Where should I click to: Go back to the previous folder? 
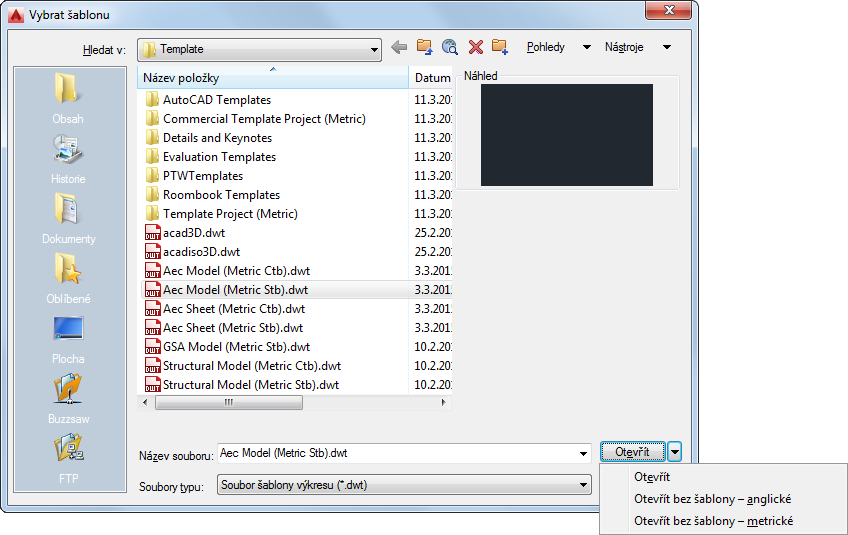[x=399, y=48]
